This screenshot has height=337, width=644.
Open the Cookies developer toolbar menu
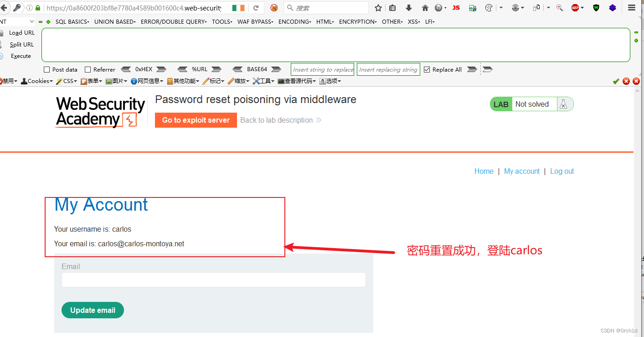tap(38, 81)
